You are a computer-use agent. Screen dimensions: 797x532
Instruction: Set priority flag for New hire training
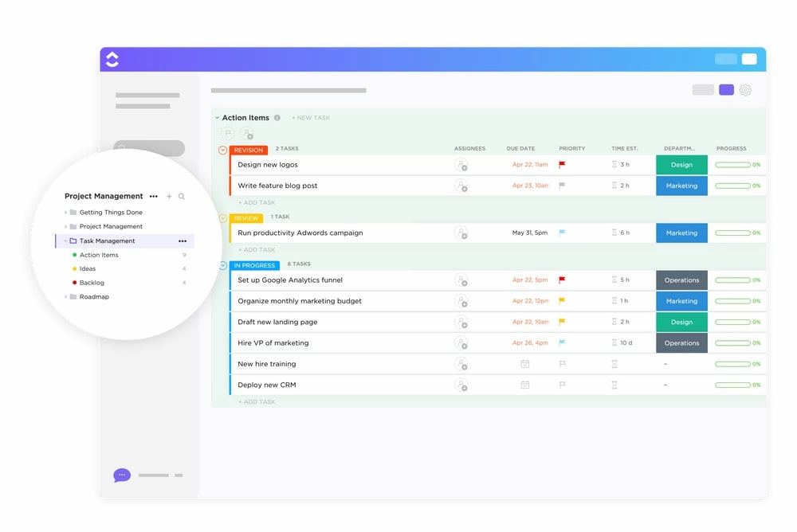(562, 364)
